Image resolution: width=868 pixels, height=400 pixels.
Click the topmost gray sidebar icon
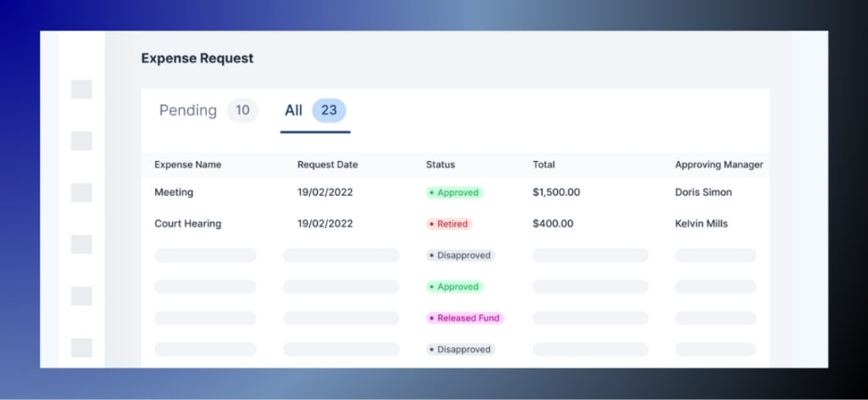pos(81,89)
